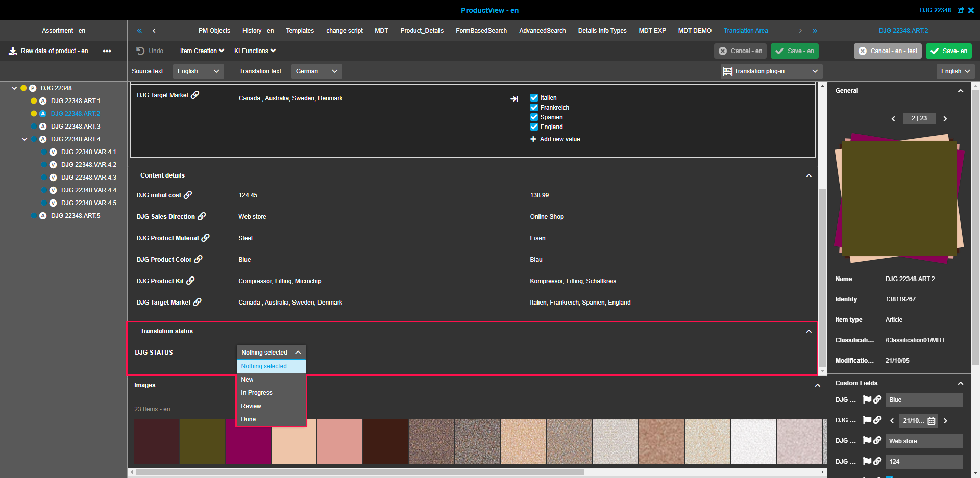Click the Raw data download icon
The height and width of the screenshot is (478, 980).
[13, 51]
